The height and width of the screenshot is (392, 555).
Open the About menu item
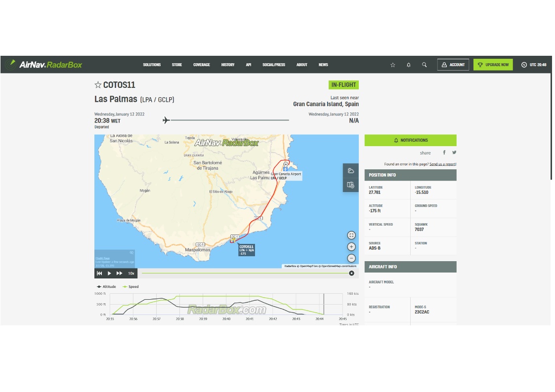[302, 65]
